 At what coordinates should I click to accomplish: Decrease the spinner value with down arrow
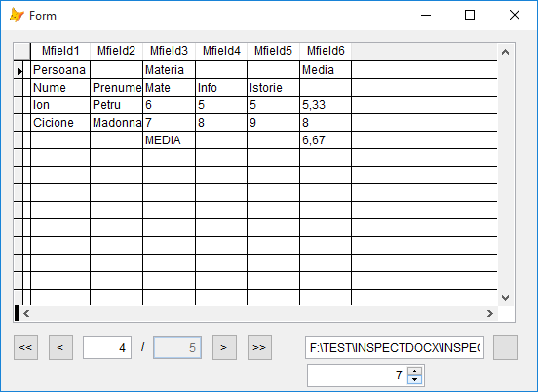[x=415, y=379]
